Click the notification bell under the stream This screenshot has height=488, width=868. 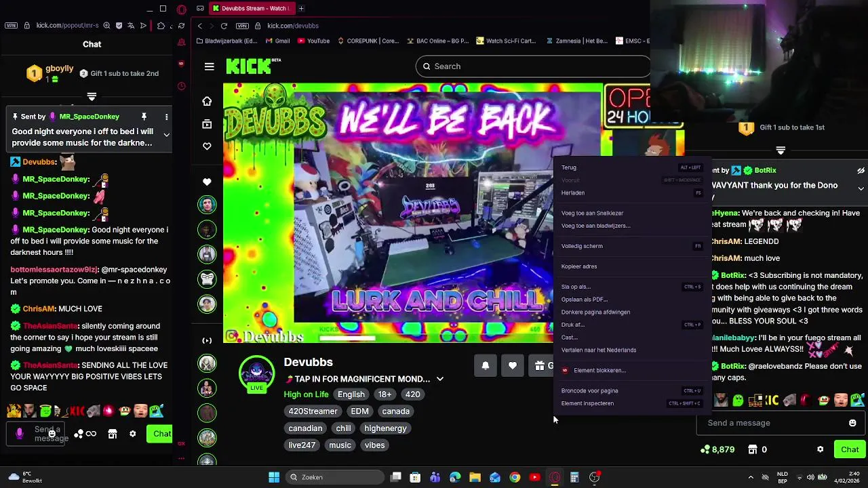coord(486,366)
